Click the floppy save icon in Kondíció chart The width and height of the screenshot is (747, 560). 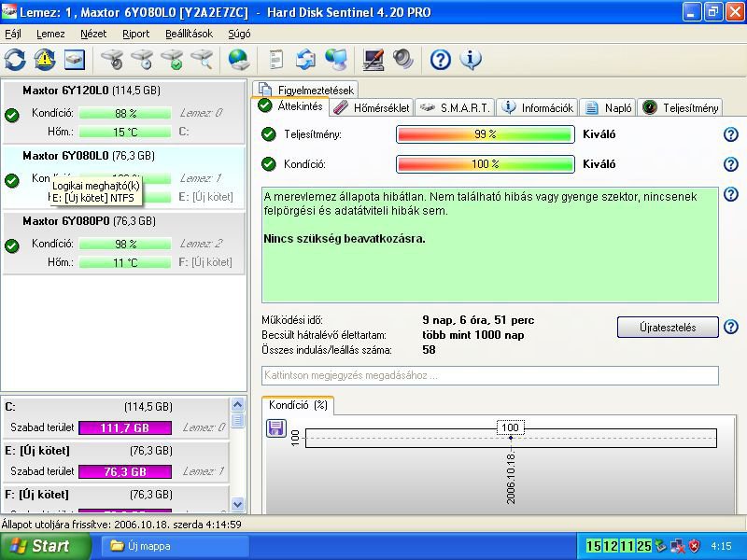[x=275, y=428]
